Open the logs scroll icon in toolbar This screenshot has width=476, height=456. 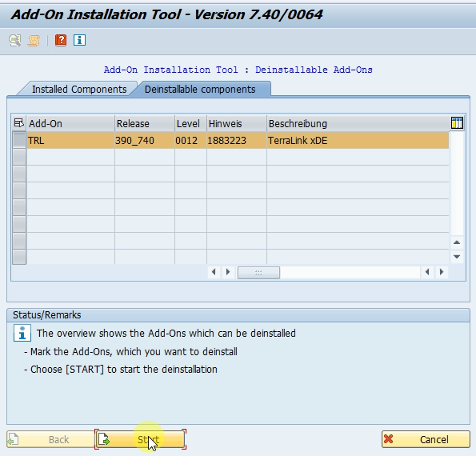click(34, 40)
